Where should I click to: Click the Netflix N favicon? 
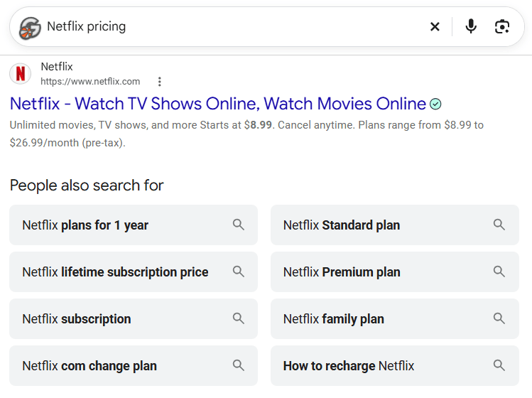pos(21,73)
